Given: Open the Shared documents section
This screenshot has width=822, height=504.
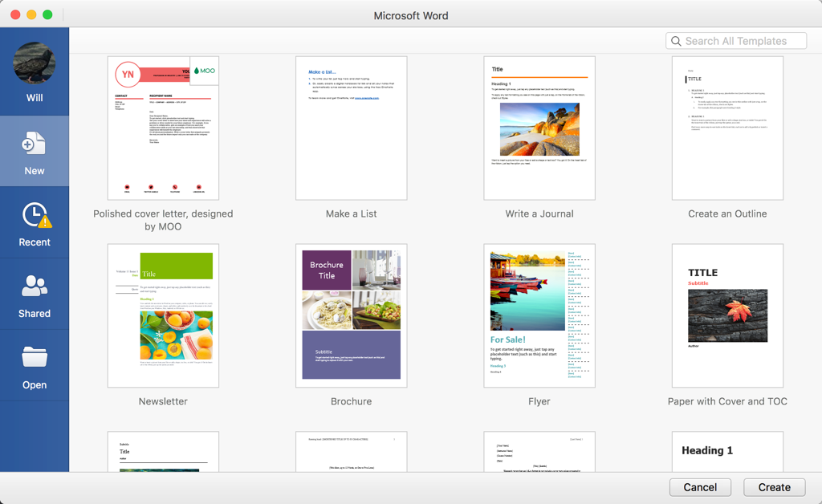Looking at the screenshot, I should pyautogui.click(x=35, y=294).
